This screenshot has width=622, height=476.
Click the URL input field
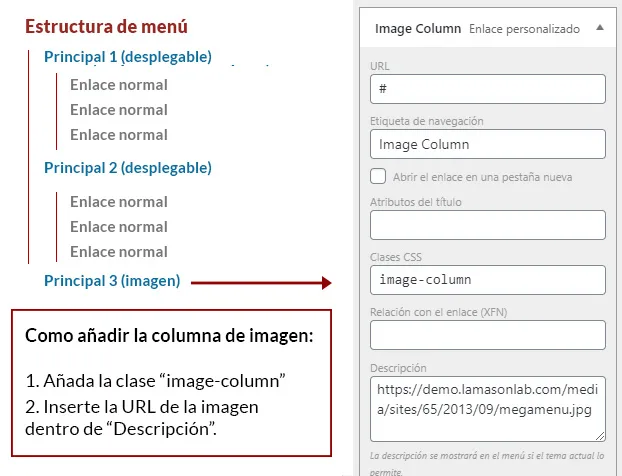[487, 89]
